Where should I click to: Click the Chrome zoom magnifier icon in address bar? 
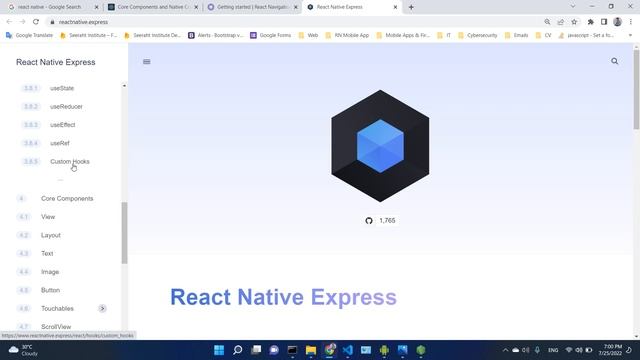(547, 22)
